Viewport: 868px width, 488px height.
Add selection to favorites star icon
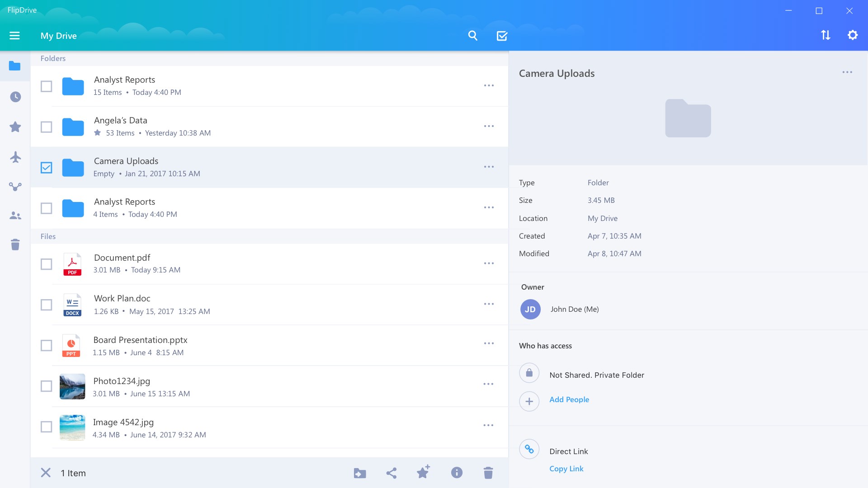[x=423, y=472]
